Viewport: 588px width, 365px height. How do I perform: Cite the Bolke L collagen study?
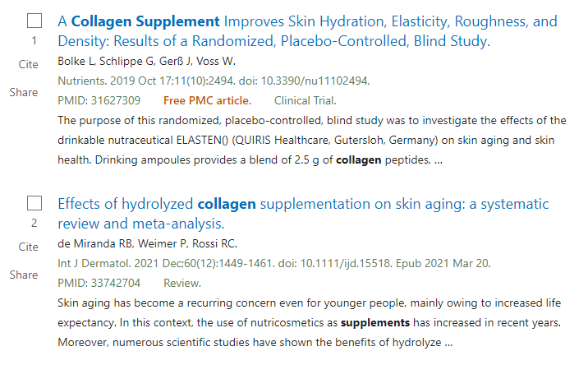[29, 64]
